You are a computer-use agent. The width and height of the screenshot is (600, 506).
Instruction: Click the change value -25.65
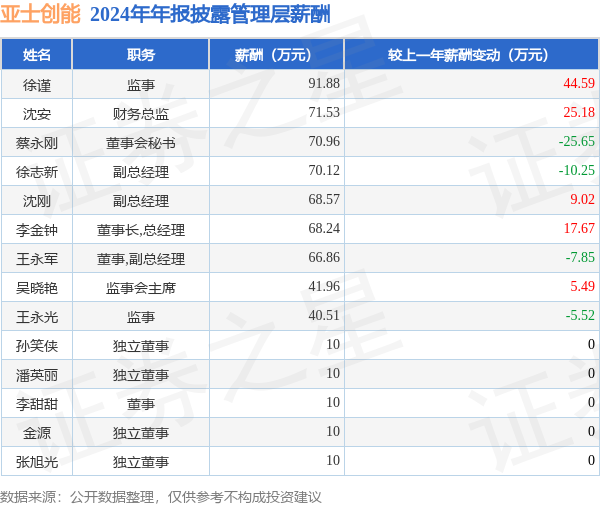pos(576,142)
